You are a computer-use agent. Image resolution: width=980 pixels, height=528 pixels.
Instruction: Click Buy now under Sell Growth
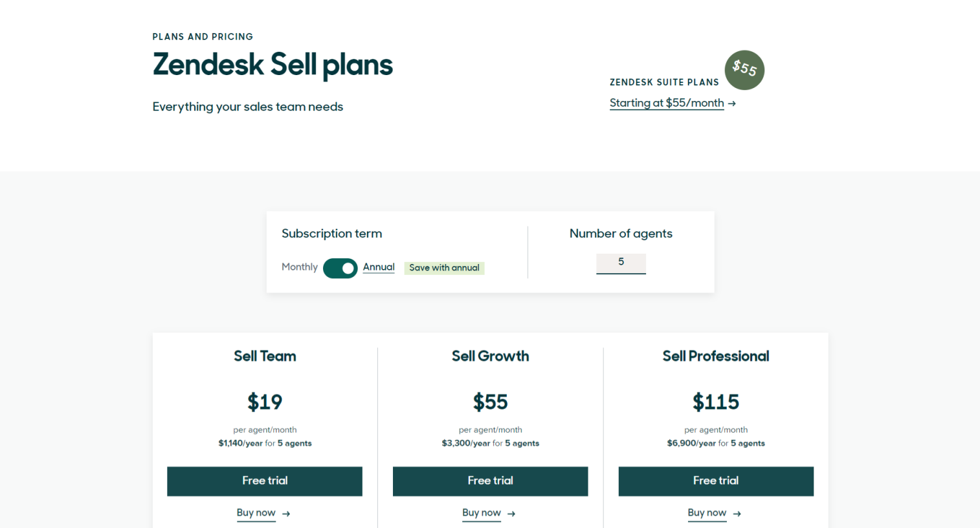tap(482, 512)
